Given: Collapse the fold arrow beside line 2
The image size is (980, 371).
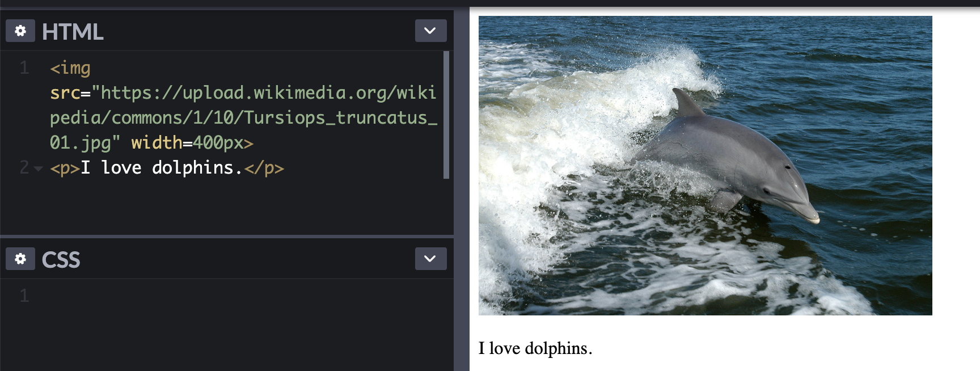Looking at the screenshot, I should click(38, 168).
